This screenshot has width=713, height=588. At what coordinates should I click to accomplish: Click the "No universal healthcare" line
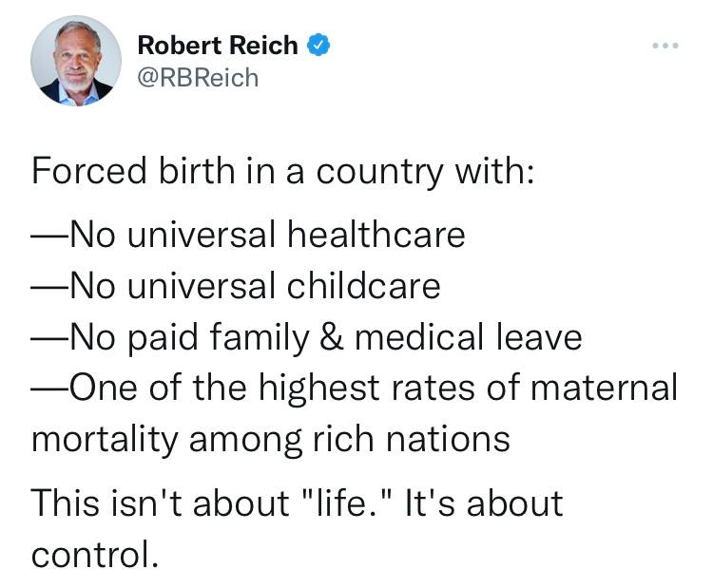click(x=248, y=233)
